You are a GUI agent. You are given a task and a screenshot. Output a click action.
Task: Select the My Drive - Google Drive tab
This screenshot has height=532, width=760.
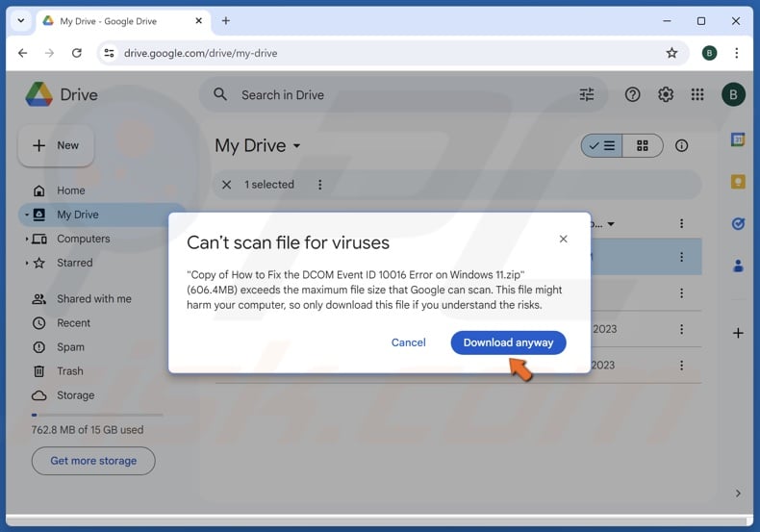tap(122, 21)
